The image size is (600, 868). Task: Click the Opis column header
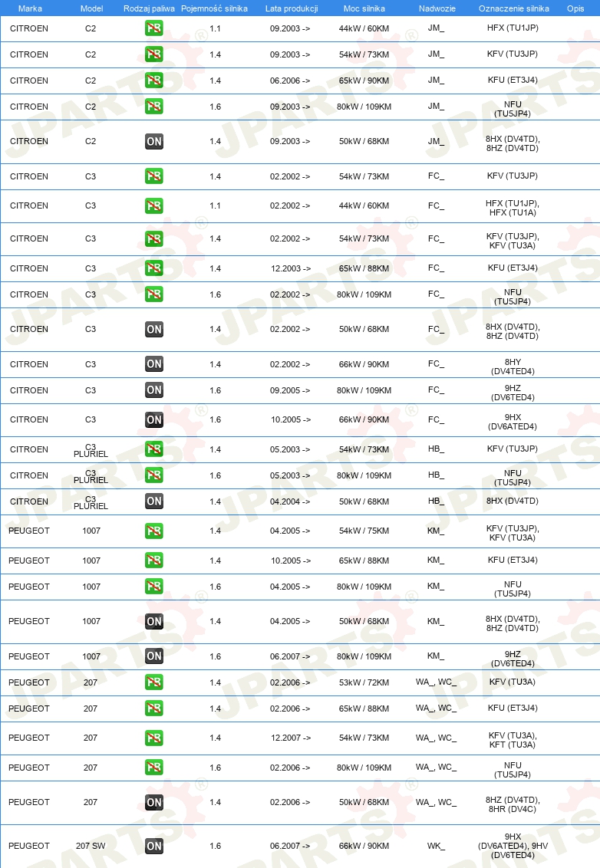(x=575, y=8)
